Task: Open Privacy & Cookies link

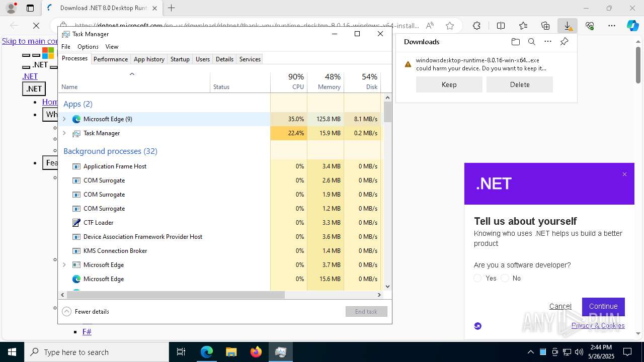Action: (598, 325)
